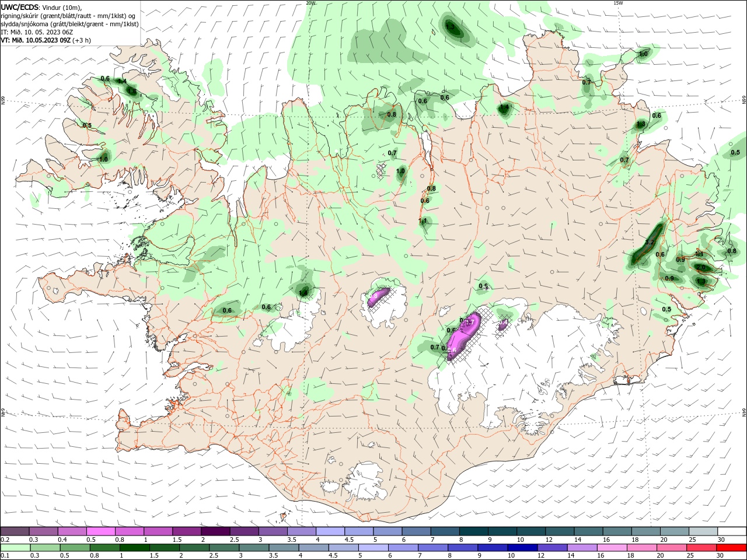Pick the pale green swatch between 0.1 and 0.3, bottom row

15,548
